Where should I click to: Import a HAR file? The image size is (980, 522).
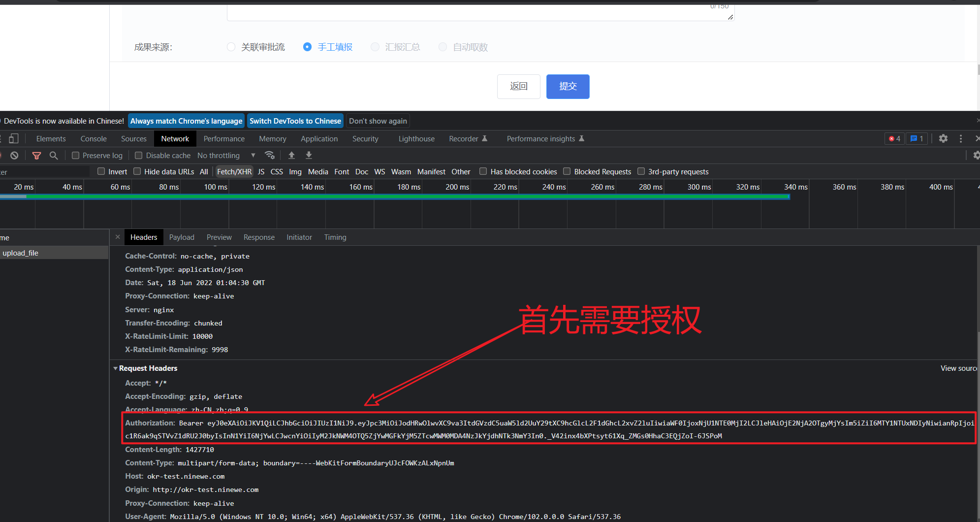pos(291,155)
